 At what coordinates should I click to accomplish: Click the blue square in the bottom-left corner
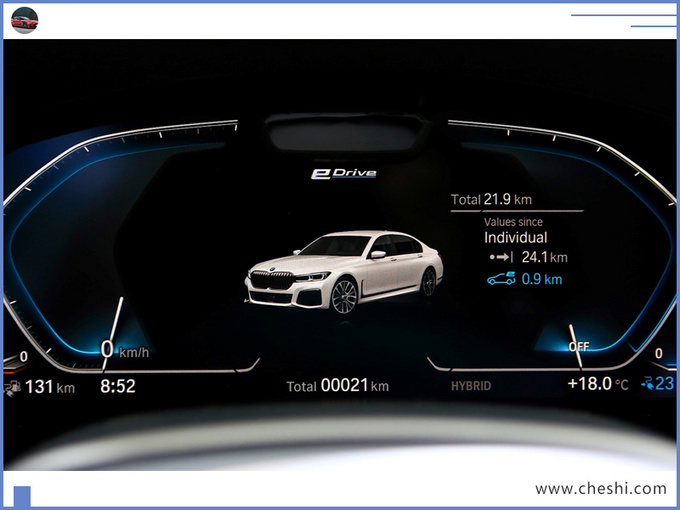22,495
